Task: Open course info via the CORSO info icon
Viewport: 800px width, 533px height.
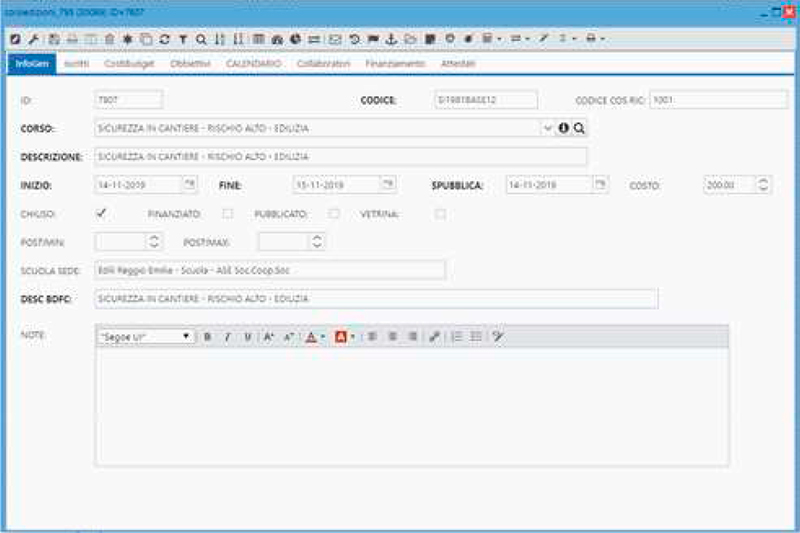Action: coord(563,128)
